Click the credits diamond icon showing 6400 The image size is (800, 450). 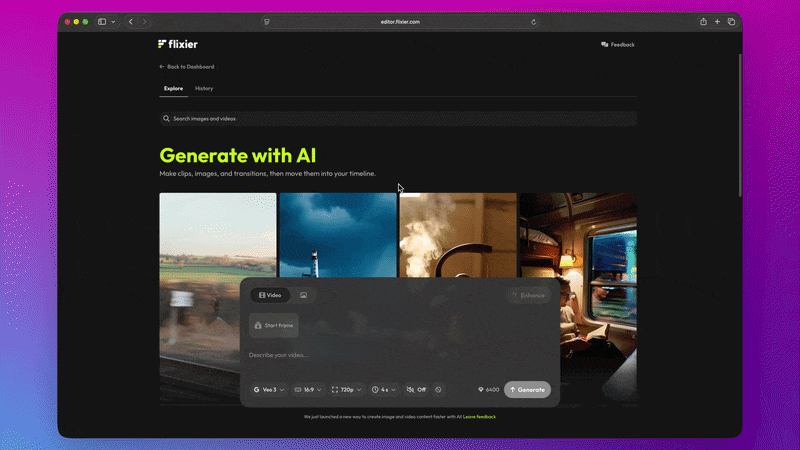point(481,389)
